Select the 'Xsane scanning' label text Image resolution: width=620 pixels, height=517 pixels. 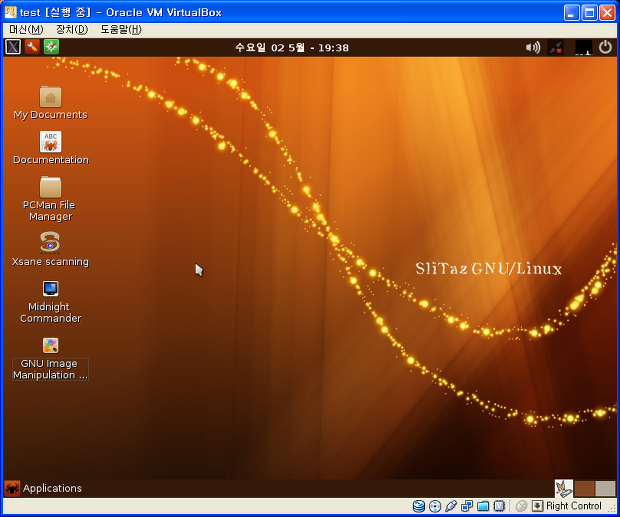51,262
